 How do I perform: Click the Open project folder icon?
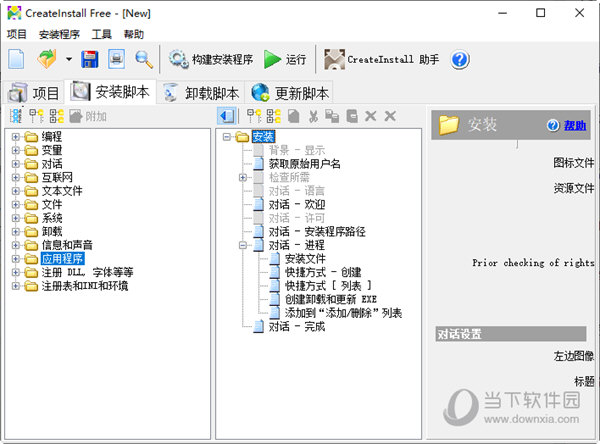47,59
